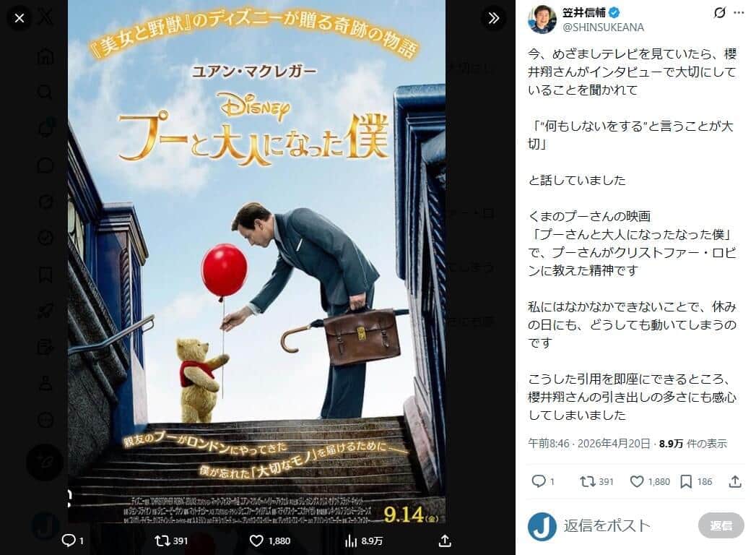Click the Grok icon next to the options
The height and width of the screenshot is (555, 756).
tap(720, 13)
